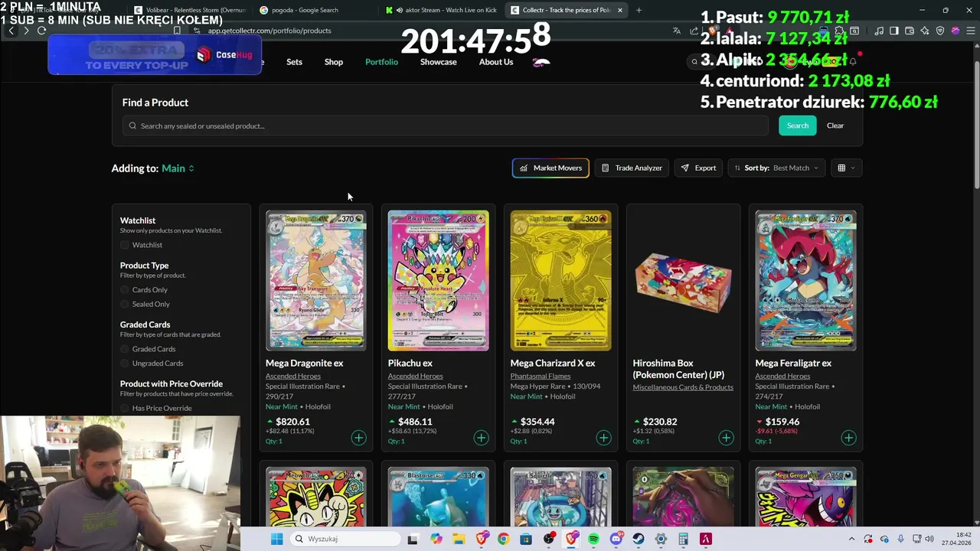This screenshot has width=980, height=551.
Task: Open Sort by Best Match dropdown
Action: pyautogui.click(x=776, y=168)
